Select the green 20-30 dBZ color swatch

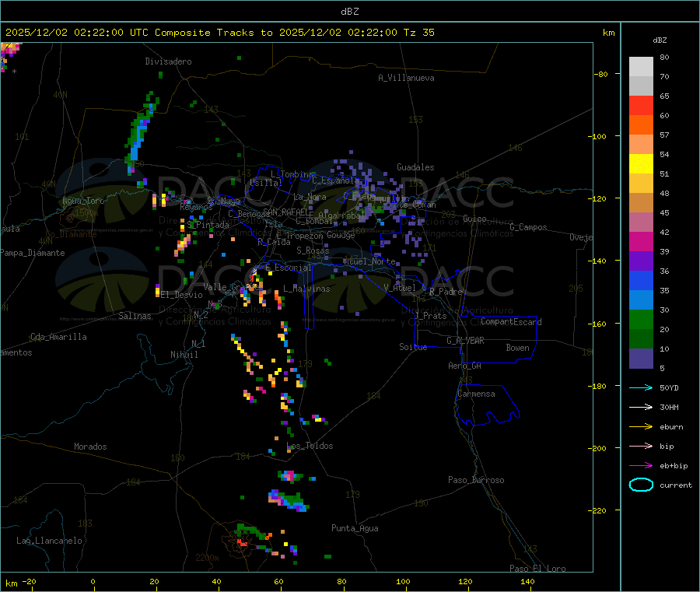pos(641,319)
